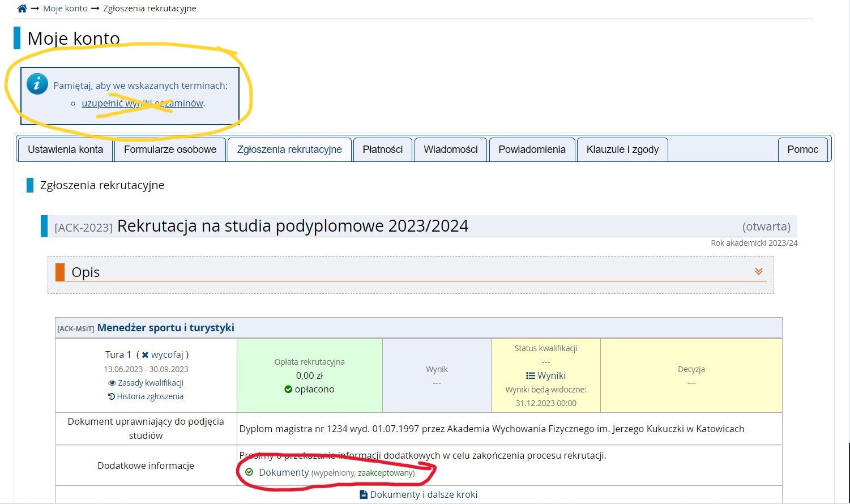Viewport: 850px width, 504px height.
Task: Switch to the Płatności tab
Action: pyautogui.click(x=382, y=149)
